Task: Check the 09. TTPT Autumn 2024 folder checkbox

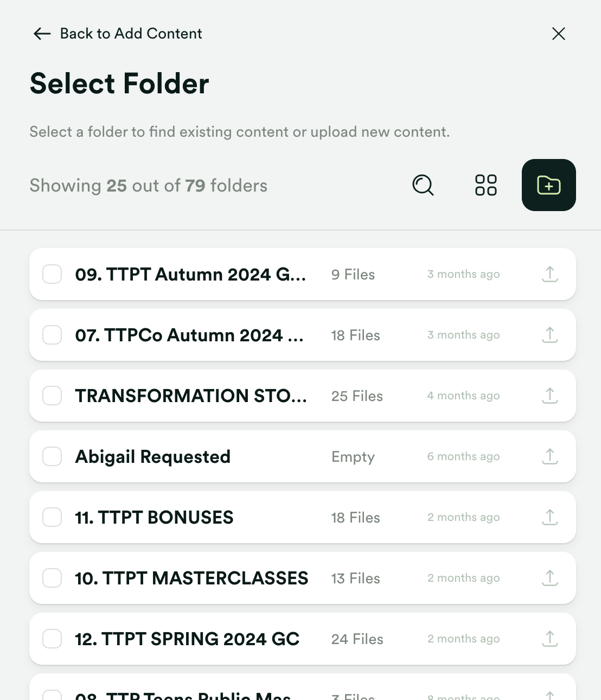Action: pyautogui.click(x=52, y=274)
